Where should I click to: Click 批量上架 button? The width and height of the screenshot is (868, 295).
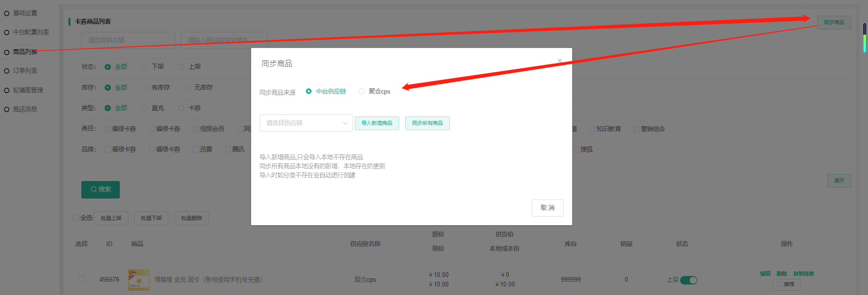click(111, 218)
